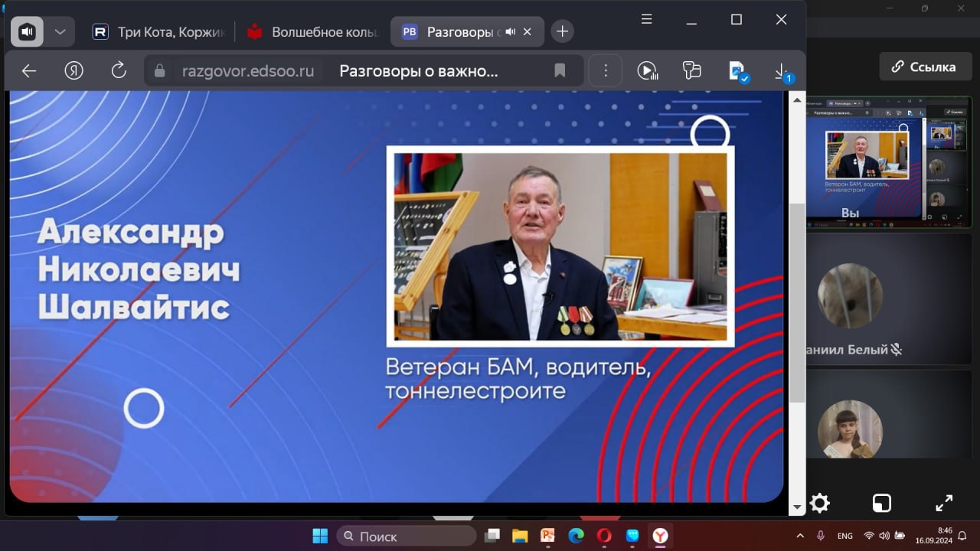Screen dimensions: 980x551
Task: Open network, volume and battery quick settings
Action: pos(884,536)
